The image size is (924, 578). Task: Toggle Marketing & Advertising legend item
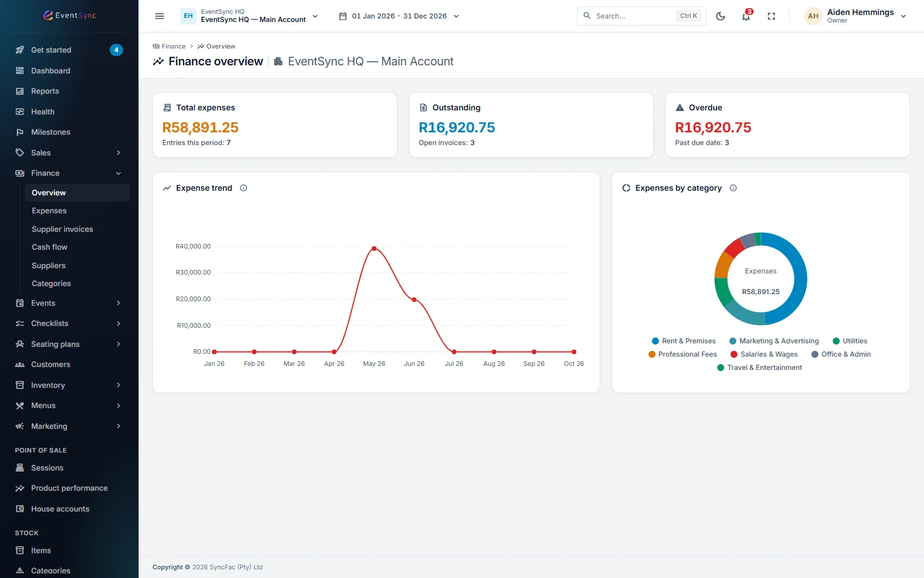point(774,341)
